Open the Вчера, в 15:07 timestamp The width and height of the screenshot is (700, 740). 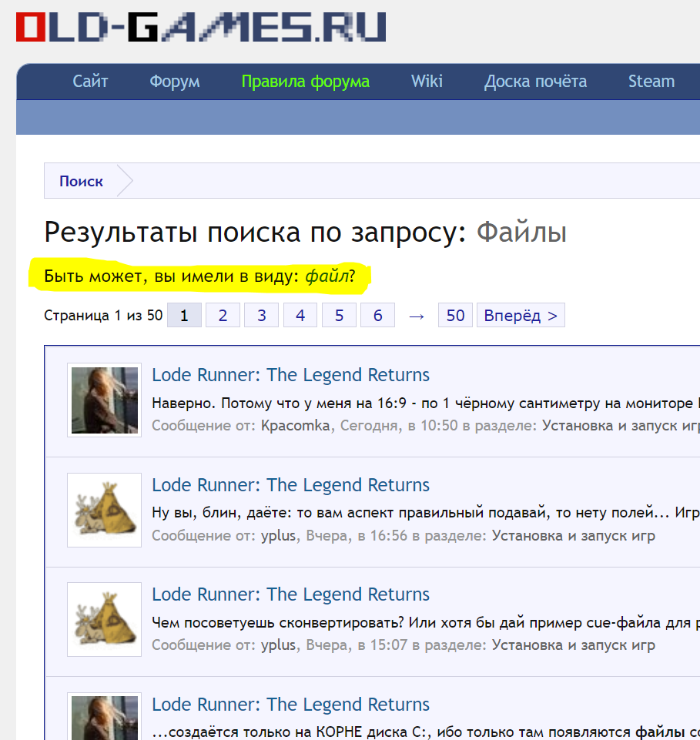357,645
